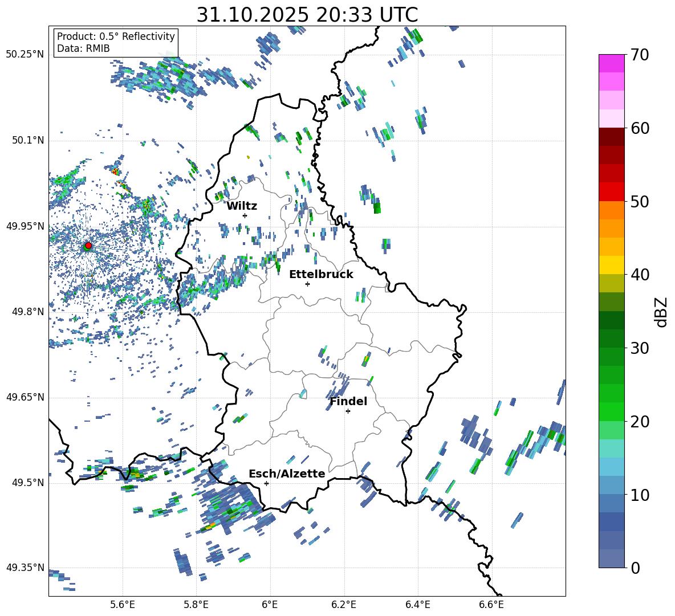Click the Ettelbruck station cross marker

tap(307, 284)
